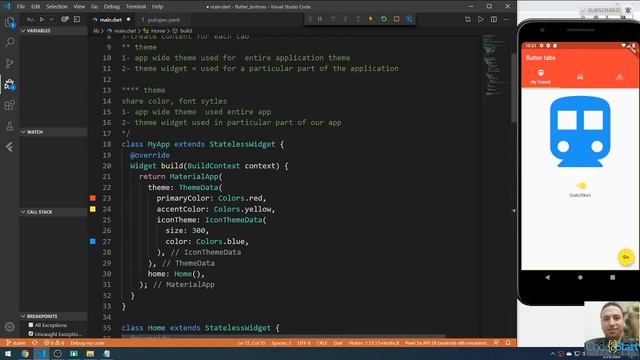Collapse the CALL STACK section
Image resolution: width=640 pixels, height=360 pixels.
(53, 212)
